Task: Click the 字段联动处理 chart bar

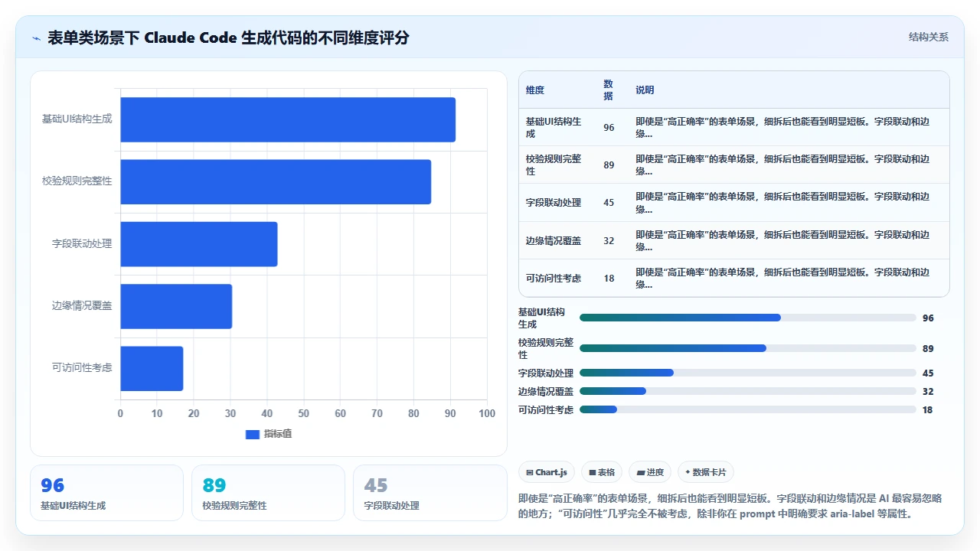Action: 199,243
